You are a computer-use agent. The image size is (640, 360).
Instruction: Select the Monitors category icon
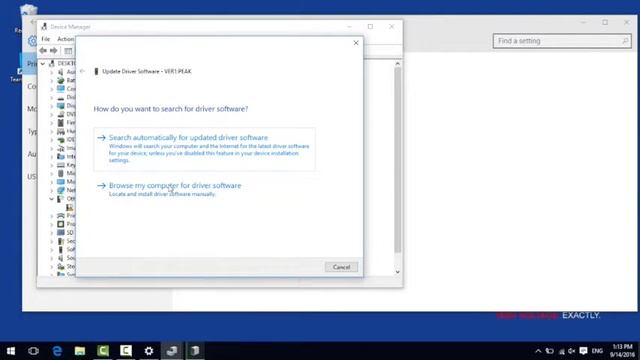coord(61,182)
